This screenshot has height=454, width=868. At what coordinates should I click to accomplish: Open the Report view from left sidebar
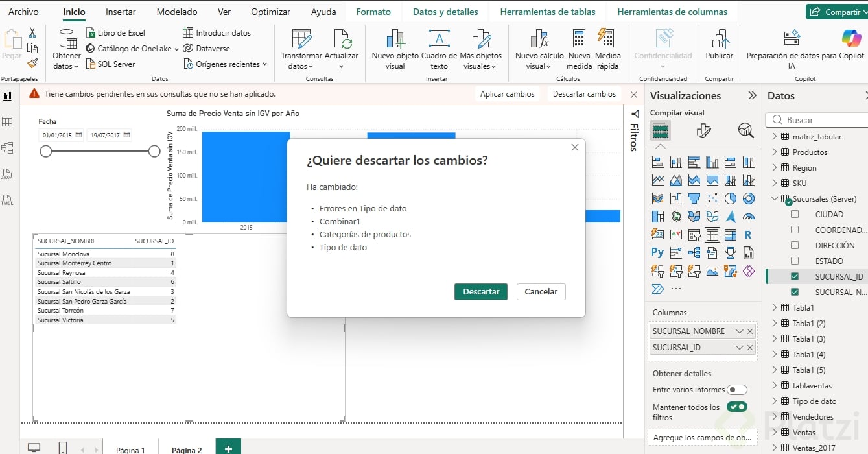tap(8, 96)
